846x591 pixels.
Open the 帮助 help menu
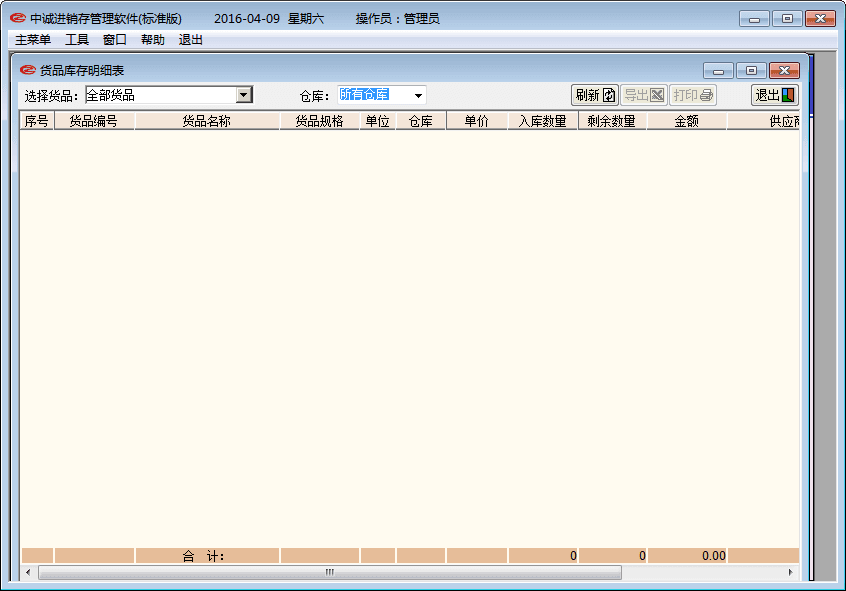pyautogui.click(x=153, y=40)
